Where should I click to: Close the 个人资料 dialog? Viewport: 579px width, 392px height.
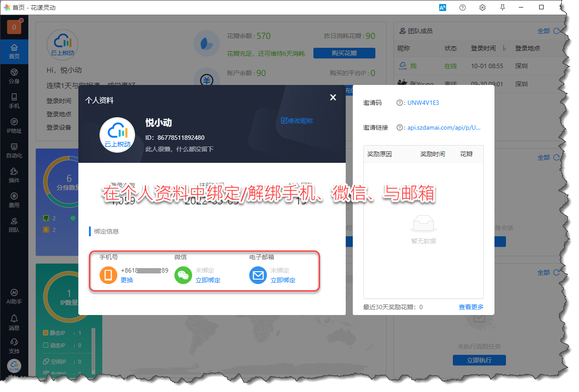(x=333, y=97)
